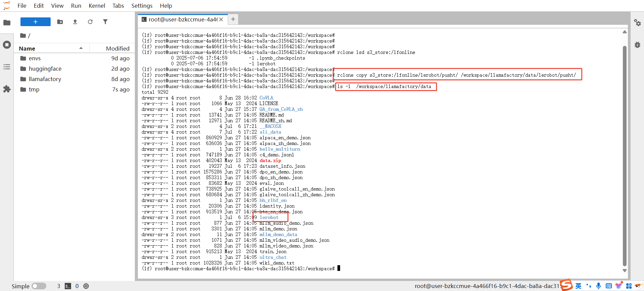Refresh the file browser list
The width and height of the screenshot is (644, 291).
pos(90,22)
